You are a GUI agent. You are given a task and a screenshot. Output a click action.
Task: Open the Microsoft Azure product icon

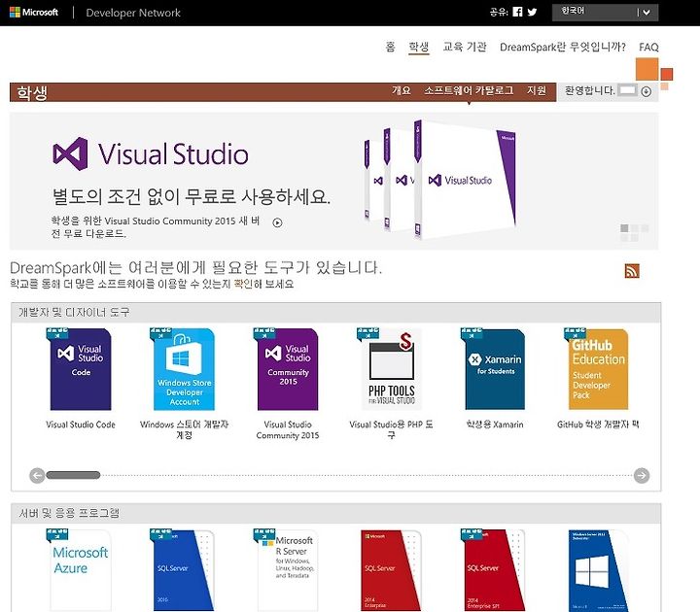click(x=80, y=569)
